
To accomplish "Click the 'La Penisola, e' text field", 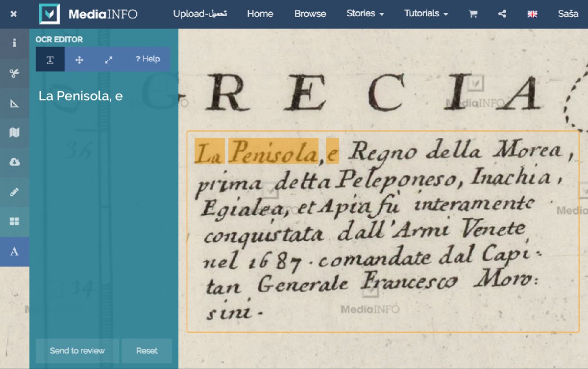I will click(x=81, y=96).
